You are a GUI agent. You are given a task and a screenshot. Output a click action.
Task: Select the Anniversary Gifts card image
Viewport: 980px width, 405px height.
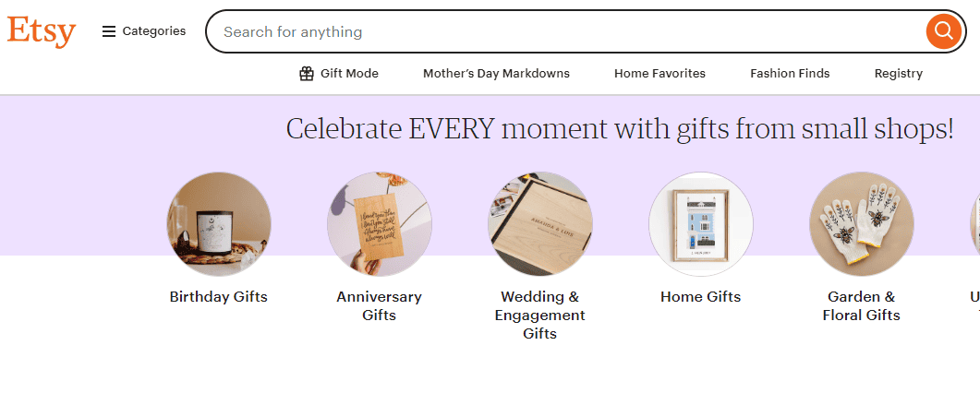click(x=379, y=224)
